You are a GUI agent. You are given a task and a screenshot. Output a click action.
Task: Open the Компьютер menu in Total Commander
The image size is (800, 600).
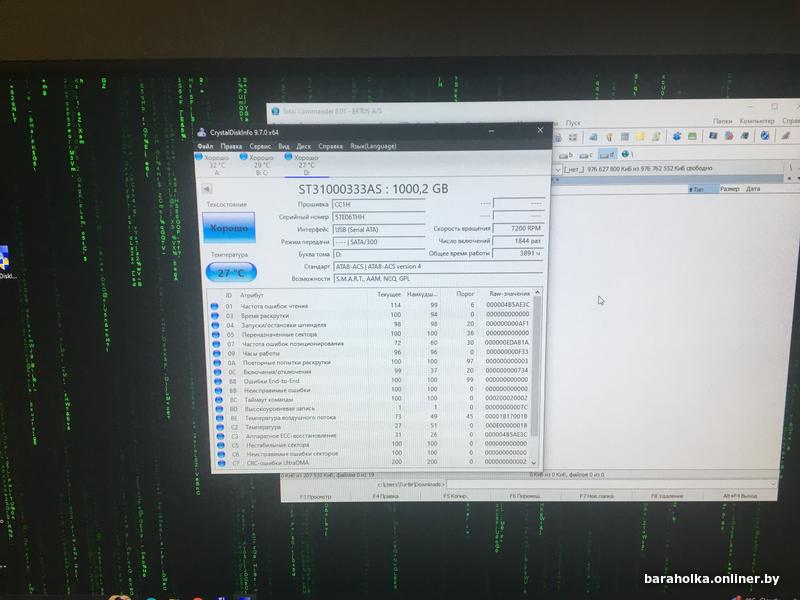tap(757, 121)
